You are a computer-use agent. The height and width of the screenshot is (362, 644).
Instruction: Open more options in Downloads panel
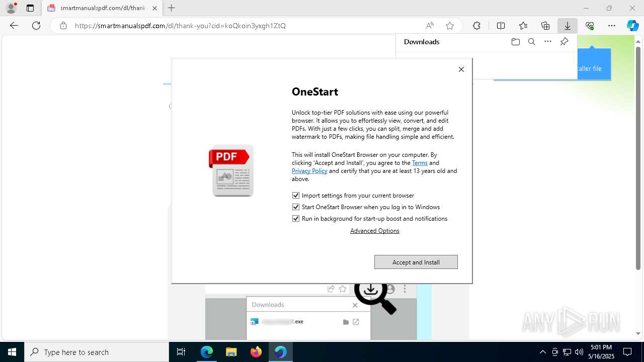pyautogui.click(x=548, y=42)
